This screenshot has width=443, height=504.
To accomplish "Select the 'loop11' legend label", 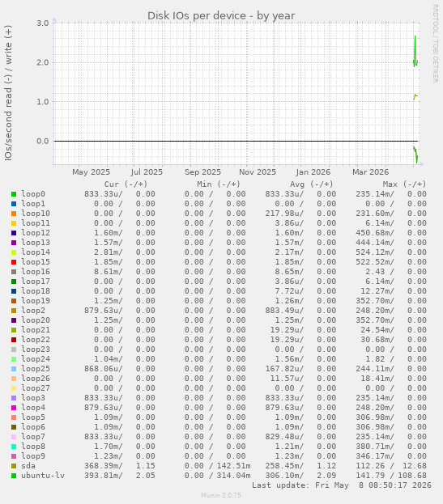I will pyautogui.click(x=36, y=222).
